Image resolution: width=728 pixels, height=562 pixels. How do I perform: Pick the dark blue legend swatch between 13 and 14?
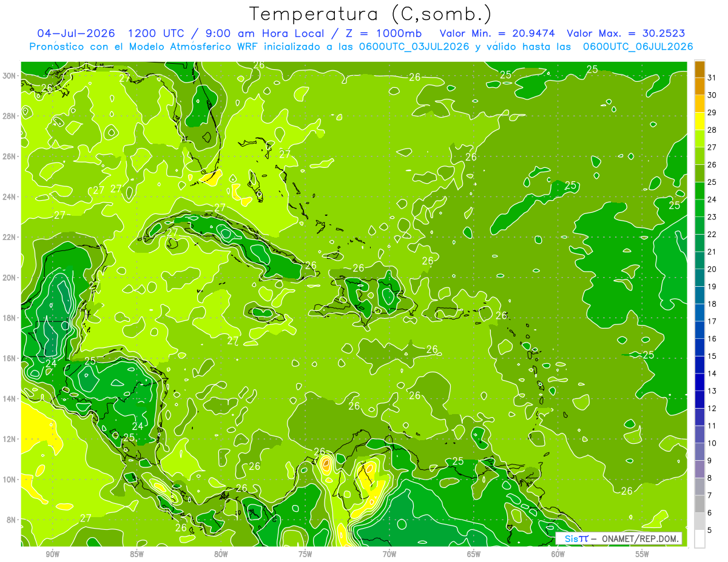tap(699, 383)
